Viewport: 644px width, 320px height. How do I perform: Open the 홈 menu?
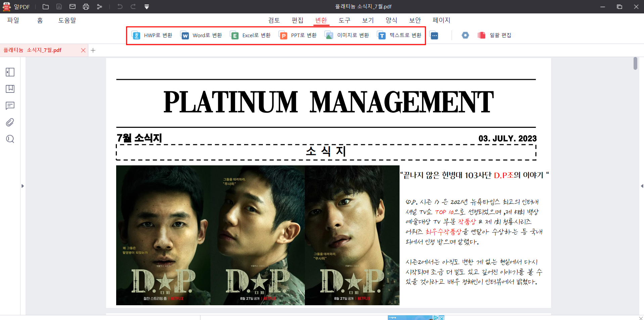(40, 20)
